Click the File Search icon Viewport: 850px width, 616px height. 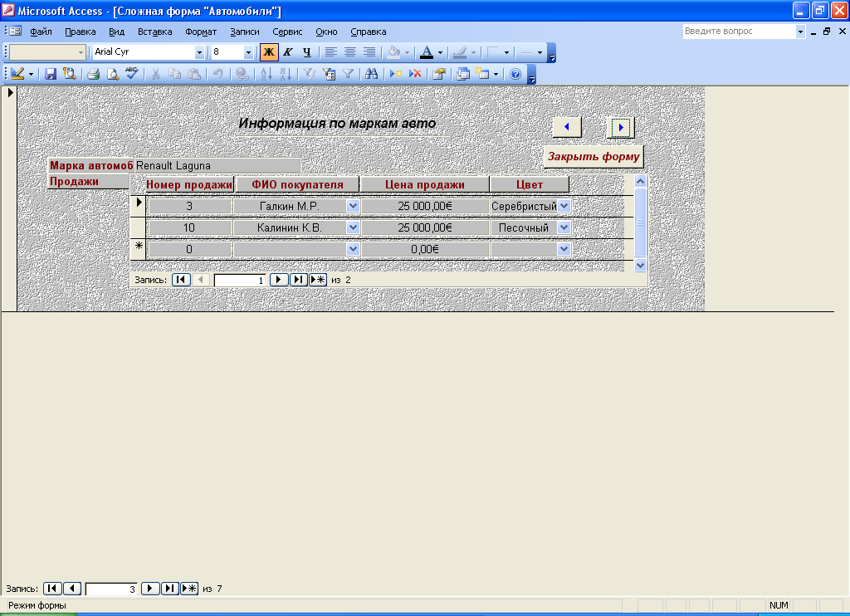[x=70, y=74]
